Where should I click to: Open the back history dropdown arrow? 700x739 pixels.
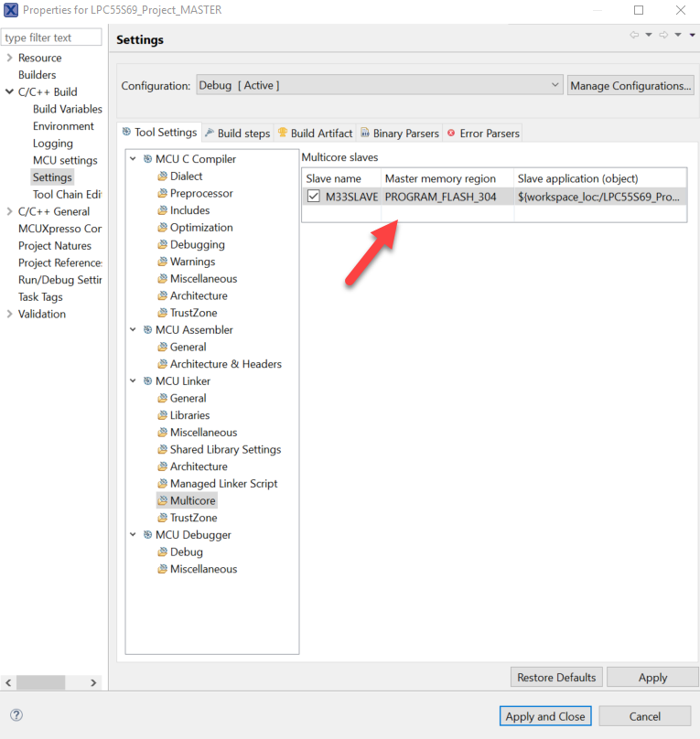tap(649, 35)
